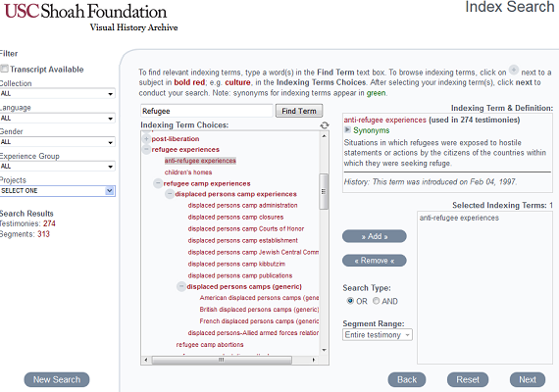The image size is (559, 392).
Task: Collapse displaced persons camps (generic) node
Action: click(x=181, y=286)
